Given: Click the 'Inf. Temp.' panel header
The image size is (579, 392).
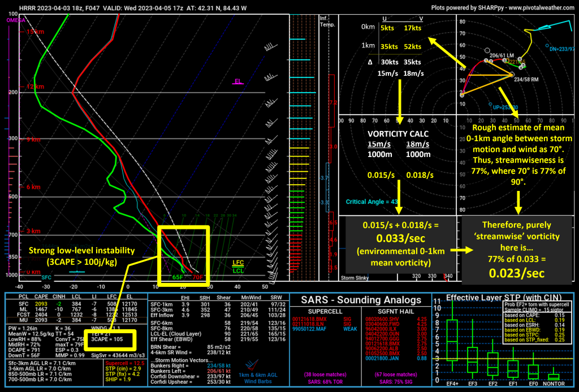Looking at the screenshot, I should (327, 22).
